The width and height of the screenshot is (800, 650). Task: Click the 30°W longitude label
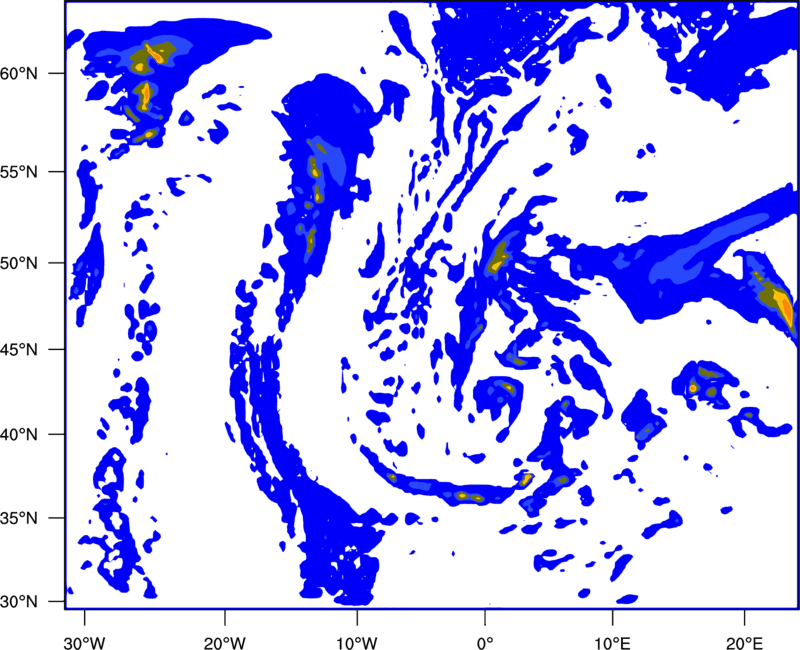[x=84, y=643]
